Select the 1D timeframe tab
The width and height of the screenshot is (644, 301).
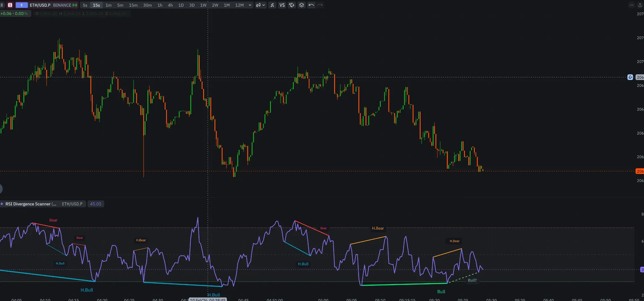[181, 5]
